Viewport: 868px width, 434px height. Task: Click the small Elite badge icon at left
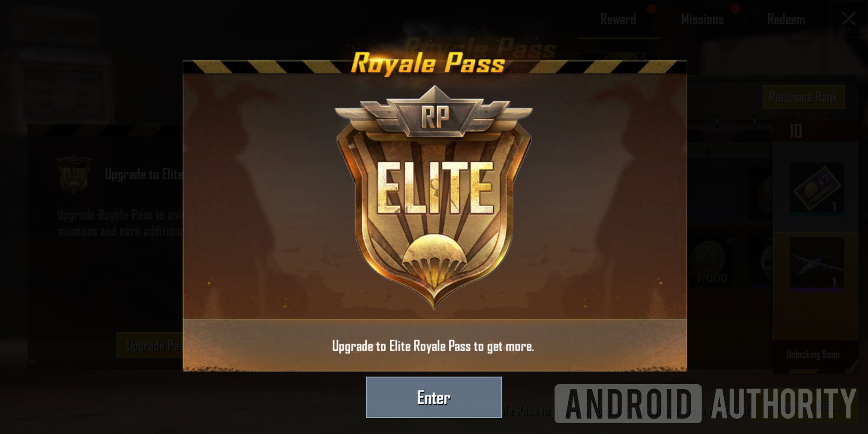(x=74, y=175)
